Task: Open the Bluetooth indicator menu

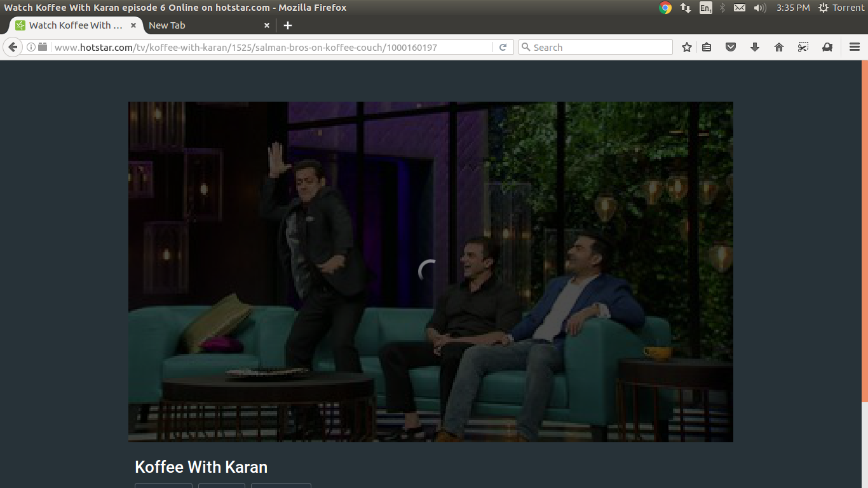Action: pos(722,8)
